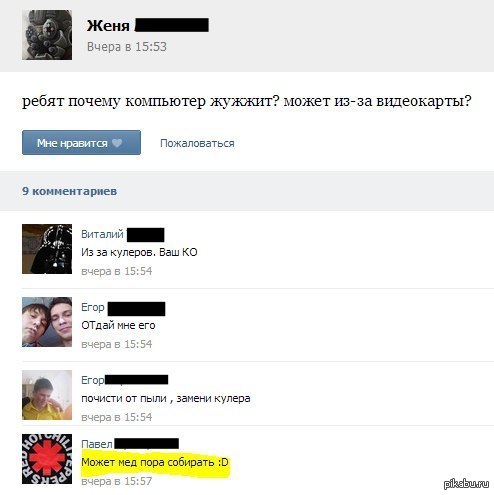Click the heart icon in Мне нравится button

point(117,143)
